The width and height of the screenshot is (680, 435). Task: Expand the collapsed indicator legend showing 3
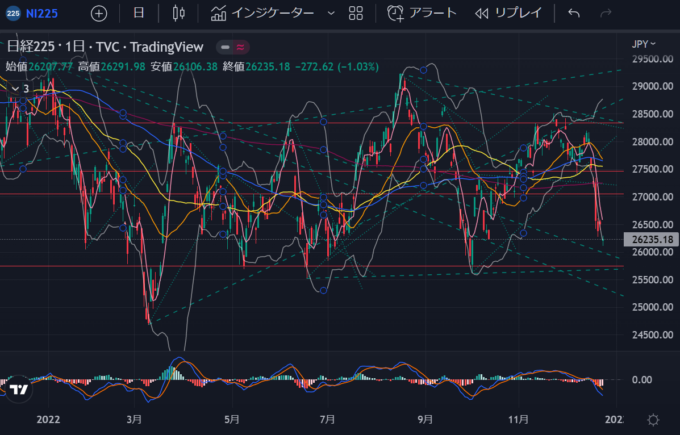coord(20,88)
